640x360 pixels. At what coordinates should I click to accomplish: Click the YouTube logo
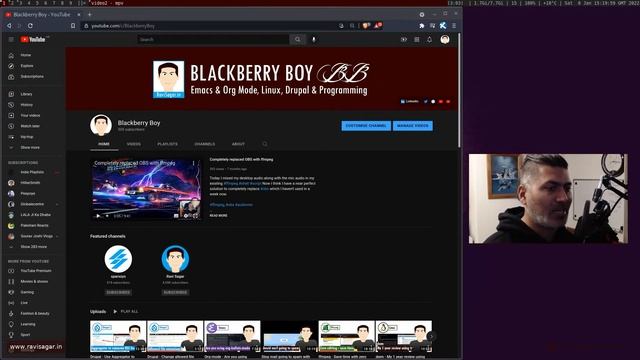coord(33,40)
